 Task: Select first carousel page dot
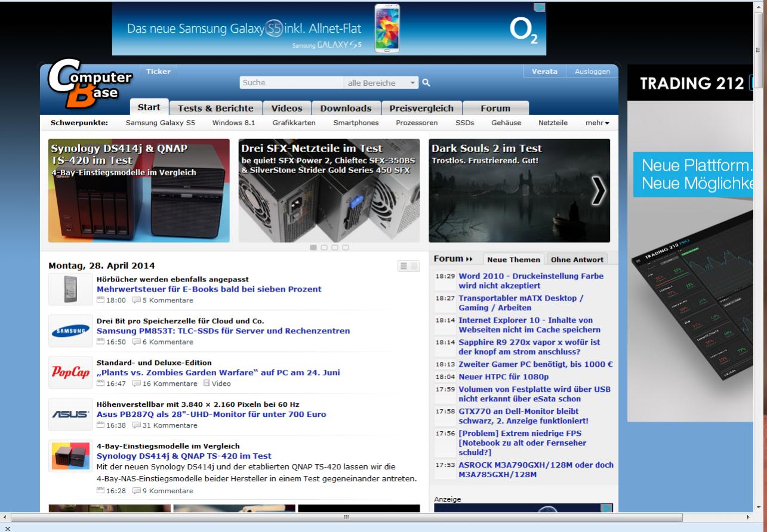(x=313, y=248)
